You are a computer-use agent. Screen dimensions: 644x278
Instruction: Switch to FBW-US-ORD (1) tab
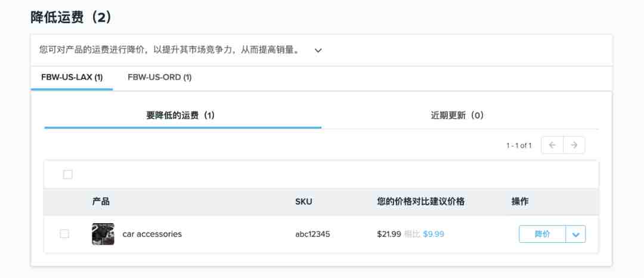pyautogui.click(x=160, y=77)
